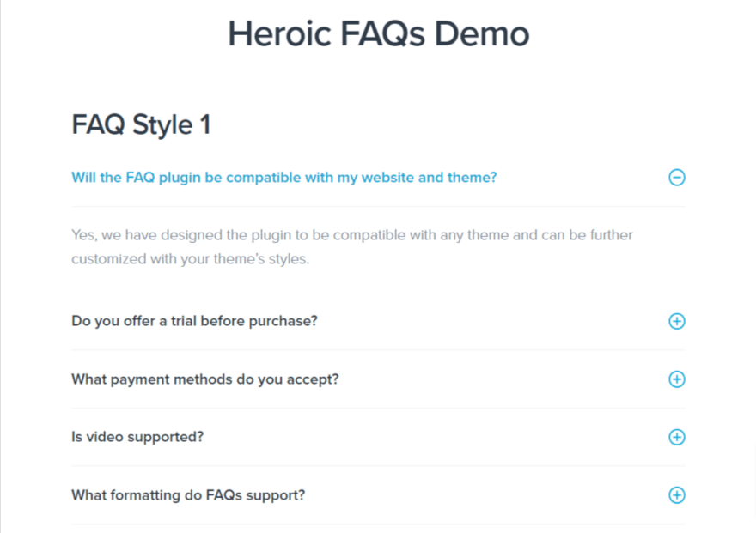Expand the 'Do you offer a trial' question

[x=194, y=321]
